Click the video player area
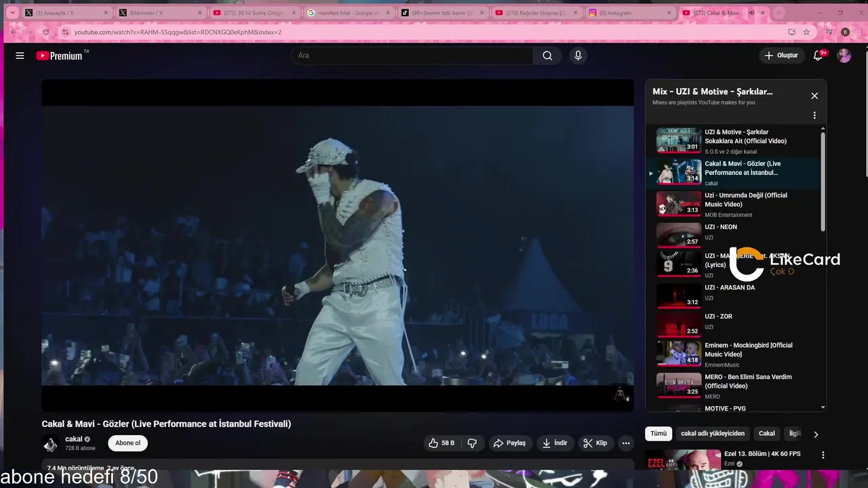The width and height of the screenshot is (868, 488). (x=338, y=245)
